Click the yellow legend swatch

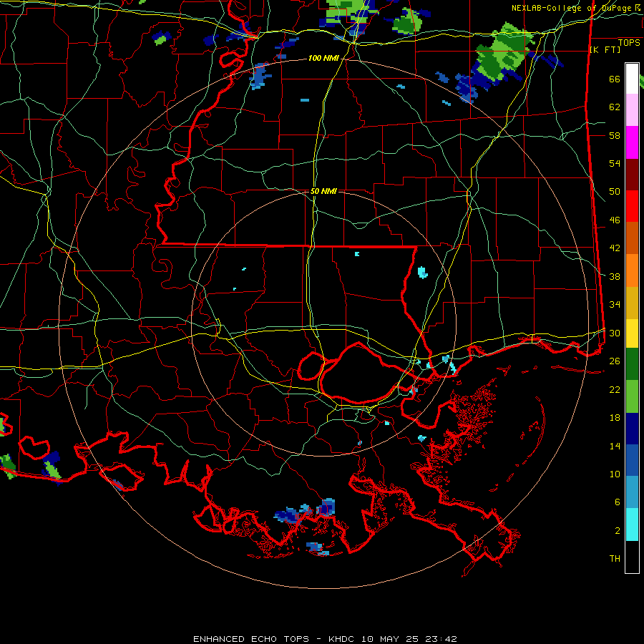632,333
